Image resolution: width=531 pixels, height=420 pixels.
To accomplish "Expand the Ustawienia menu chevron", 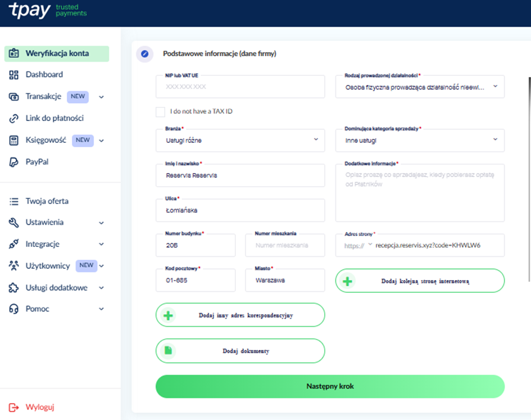I will click(102, 223).
